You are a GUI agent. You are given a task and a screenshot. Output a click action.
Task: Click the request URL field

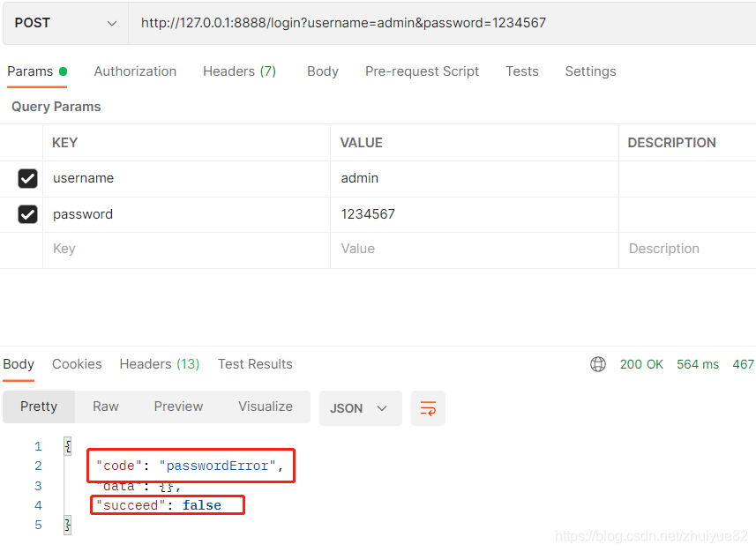tap(442, 23)
